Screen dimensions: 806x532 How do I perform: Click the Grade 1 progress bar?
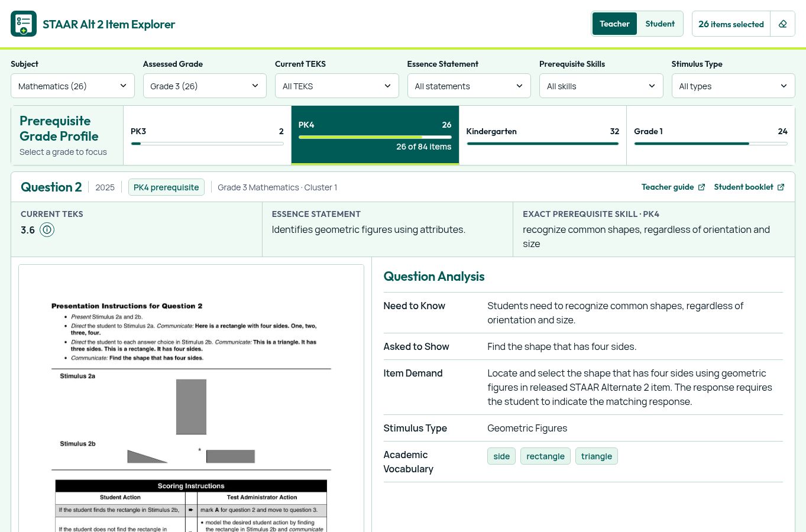711,144
